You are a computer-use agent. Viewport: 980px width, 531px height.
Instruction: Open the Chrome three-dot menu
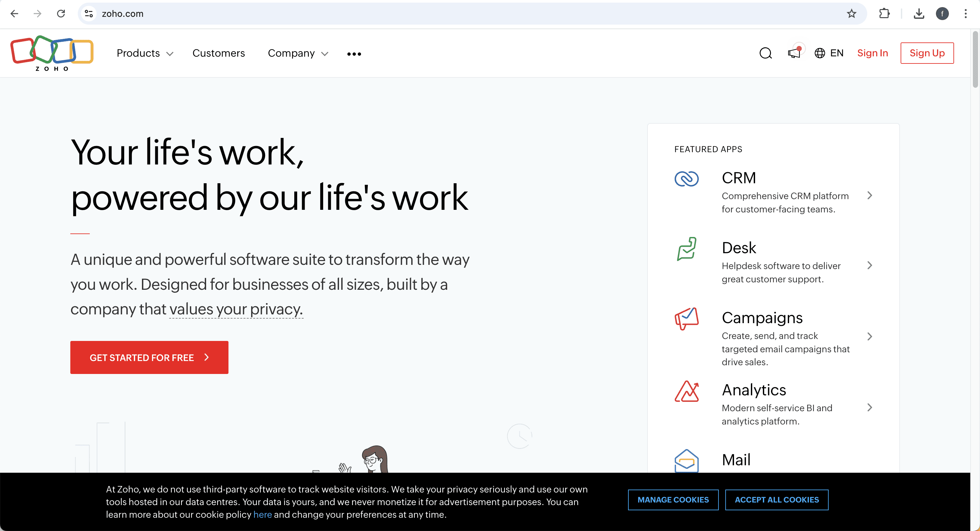[x=965, y=14]
